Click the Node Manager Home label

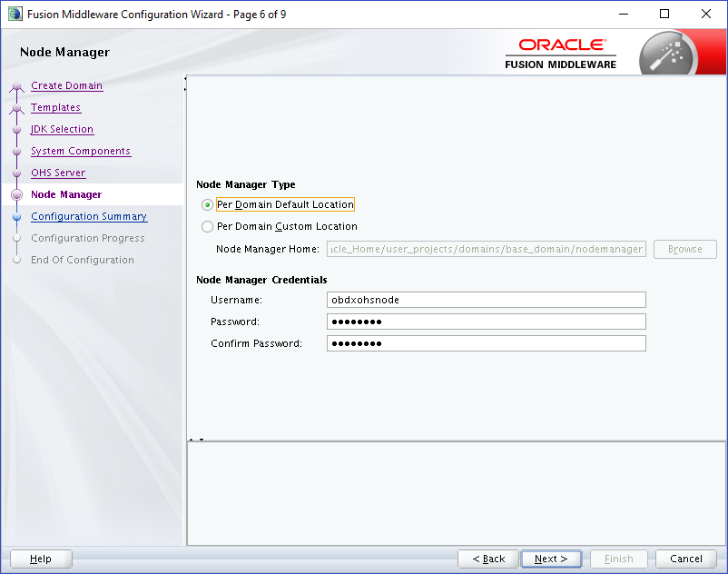(x=268, y=250)
